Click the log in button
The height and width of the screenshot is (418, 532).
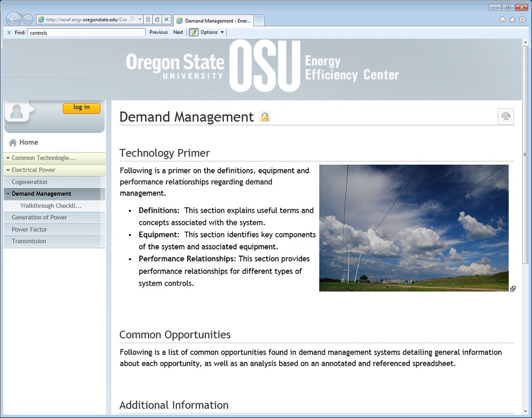pyautogui.click(x=82, y=108)
